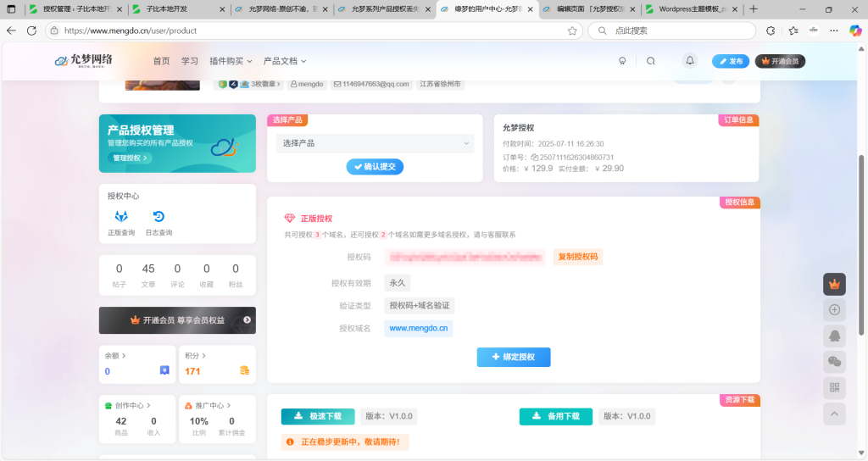Go to the 首页 menu item

pos(161,61)
